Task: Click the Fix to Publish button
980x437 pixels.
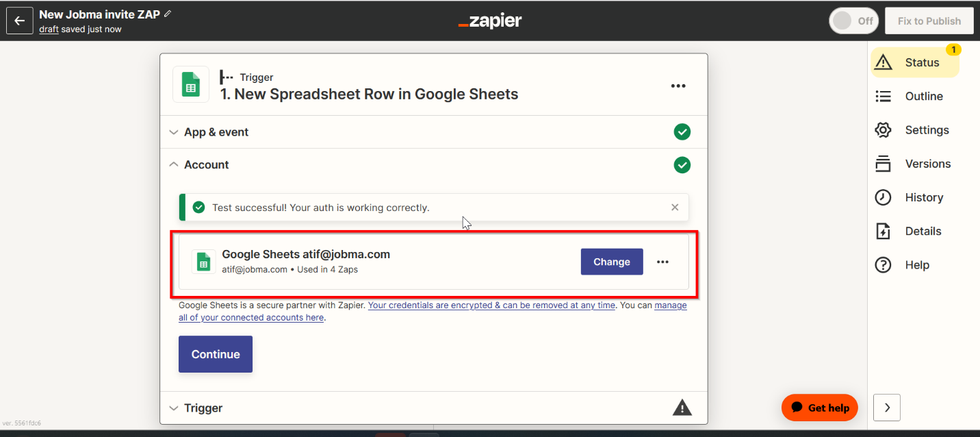Action: click(x=929, y=21)
